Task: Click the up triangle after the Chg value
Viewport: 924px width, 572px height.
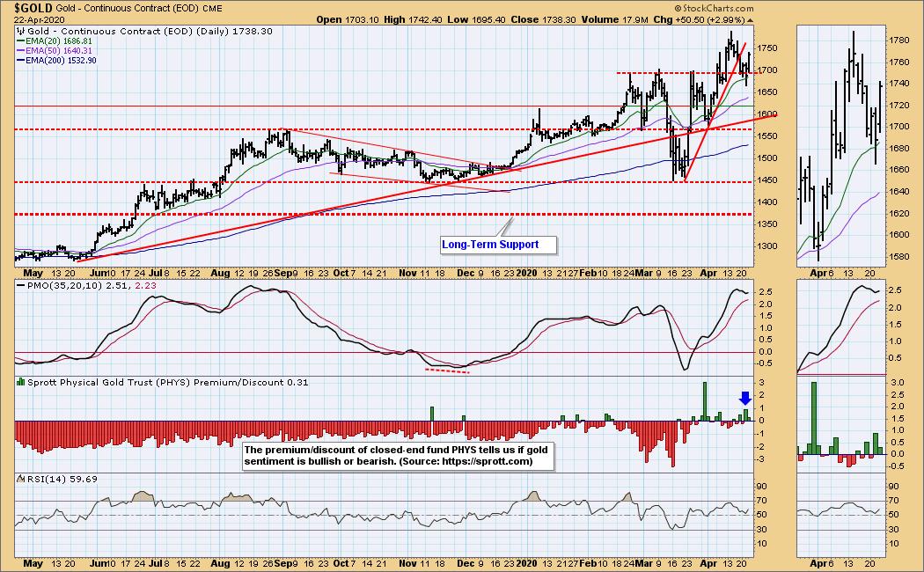Action: pyautogui.click(x=750, y=20)
